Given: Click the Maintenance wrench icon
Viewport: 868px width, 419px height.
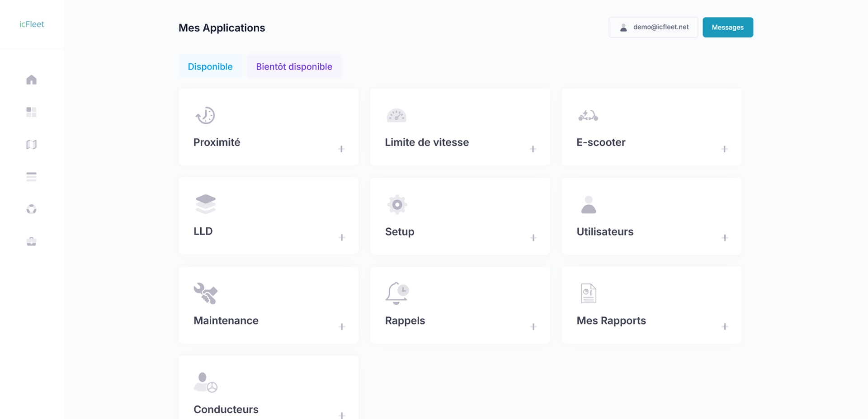Looking at the screenshot, I should click(x=205, y=293).
